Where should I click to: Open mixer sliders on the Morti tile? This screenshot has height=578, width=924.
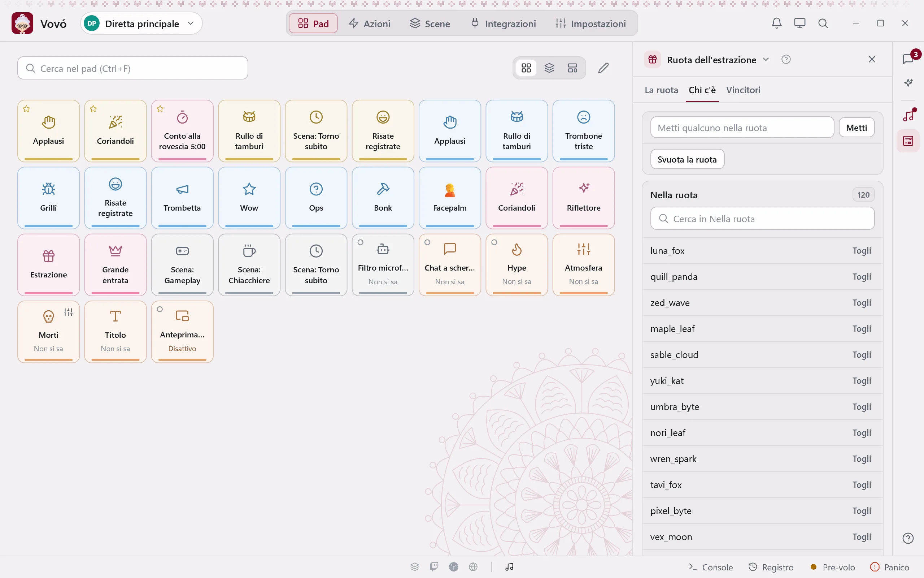68,312
